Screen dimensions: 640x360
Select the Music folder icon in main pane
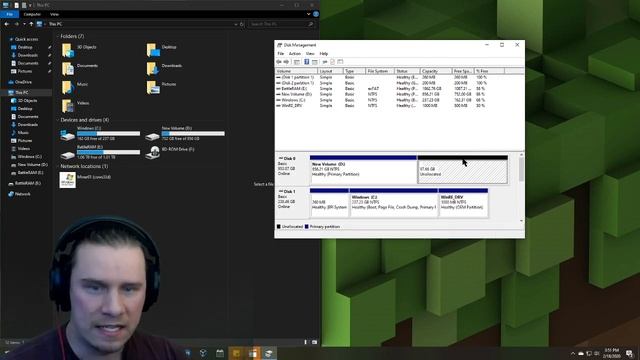[68, 87]
